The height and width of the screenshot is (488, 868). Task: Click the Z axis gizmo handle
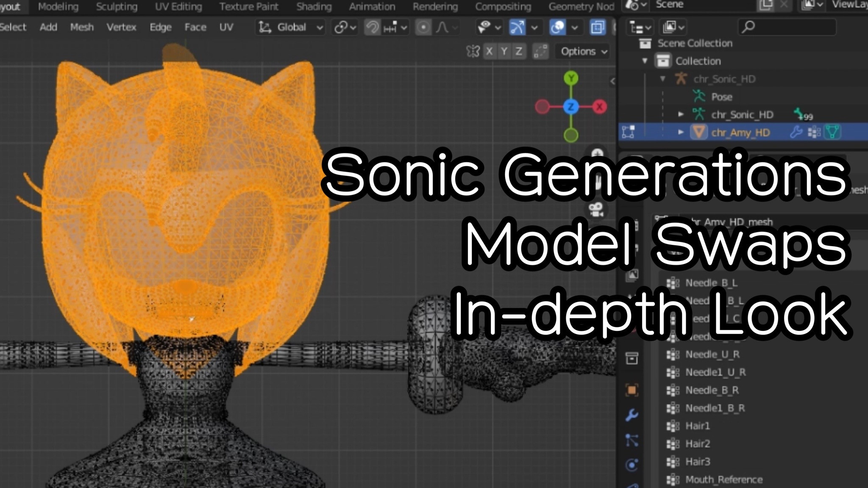click(572, 107)
